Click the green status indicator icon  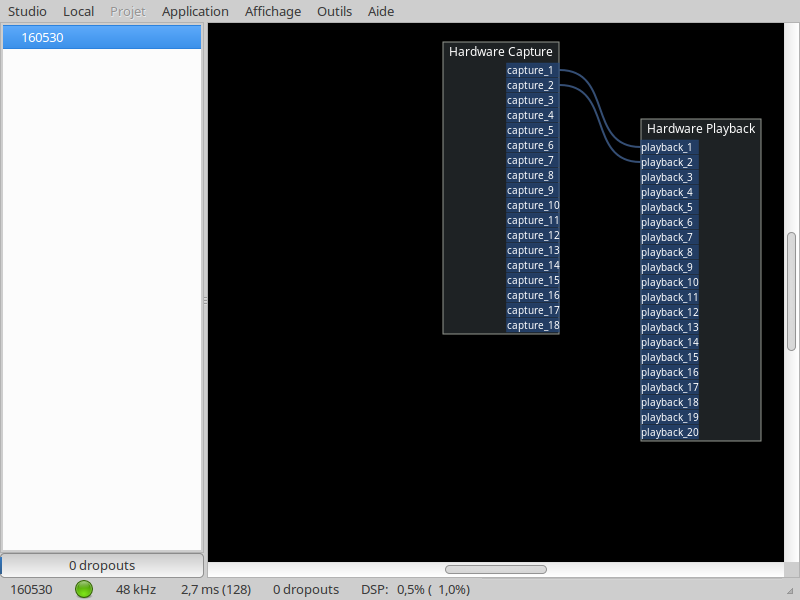84,589
